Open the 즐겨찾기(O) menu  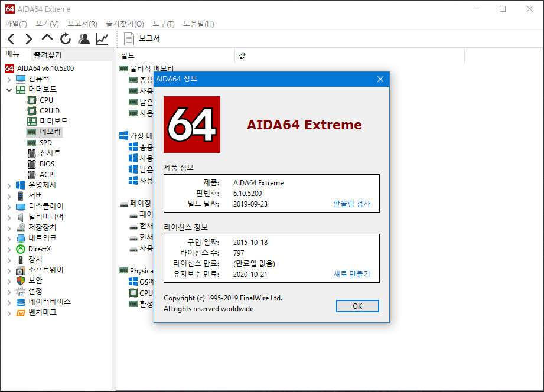point(125,24)
